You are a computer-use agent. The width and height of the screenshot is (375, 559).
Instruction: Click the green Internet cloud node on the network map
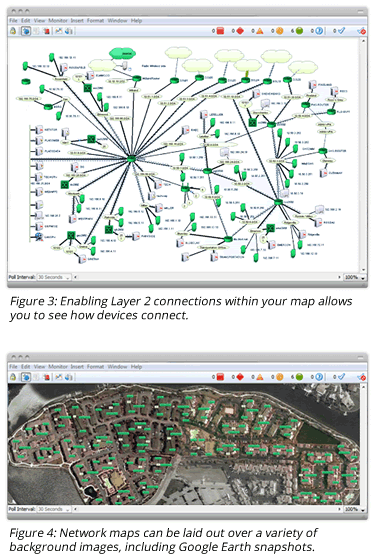(123, 54)
